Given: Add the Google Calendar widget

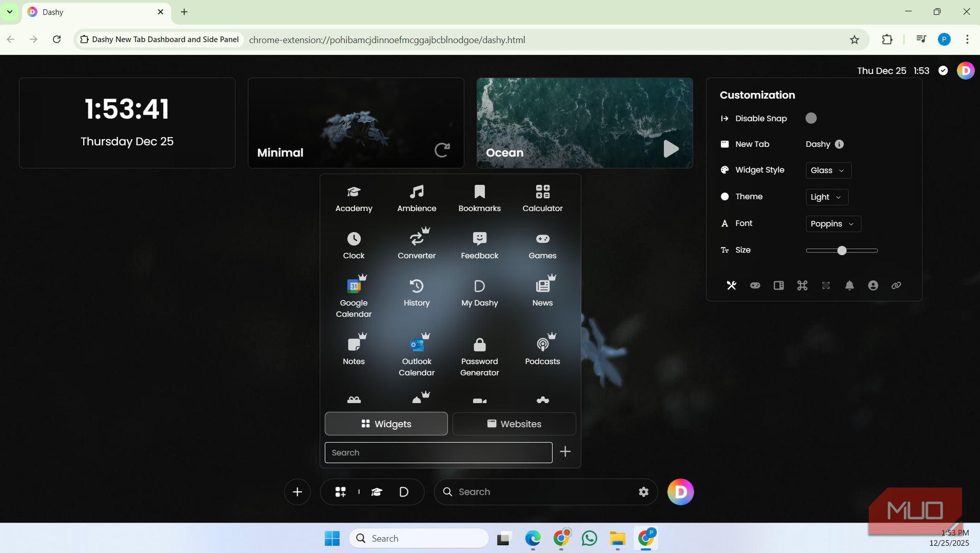Looking at the screenshot, I should click(x=354, y=297).
